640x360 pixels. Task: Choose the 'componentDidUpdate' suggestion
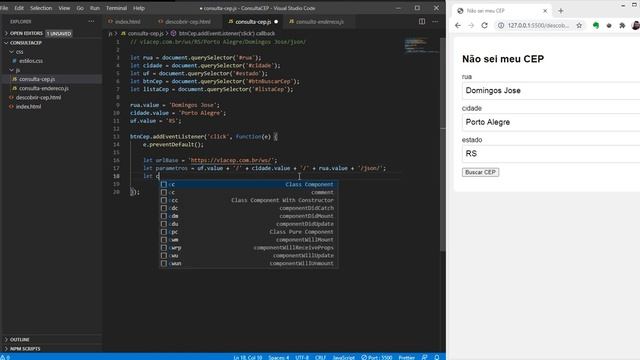pyautogui.click(x=249, y=224)
